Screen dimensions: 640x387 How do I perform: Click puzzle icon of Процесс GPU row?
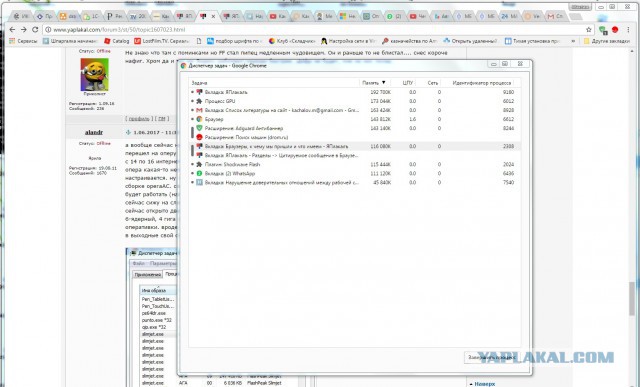pos(199,101)
